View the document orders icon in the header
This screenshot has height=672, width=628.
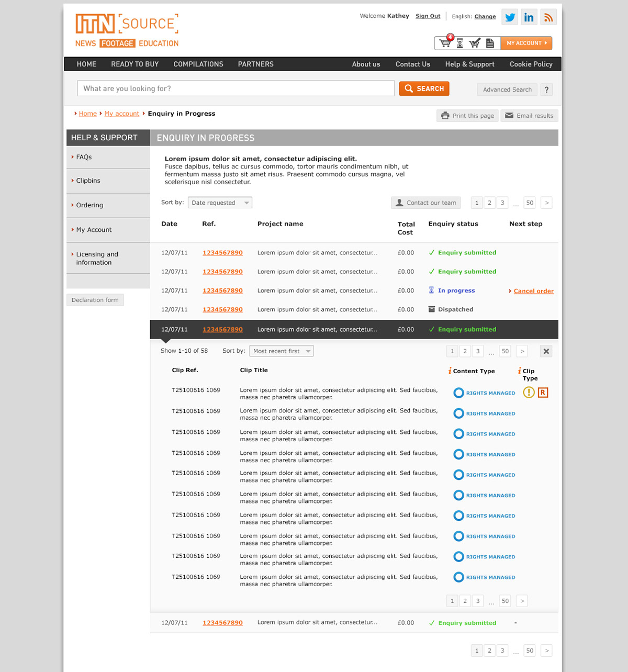point(489,43)
